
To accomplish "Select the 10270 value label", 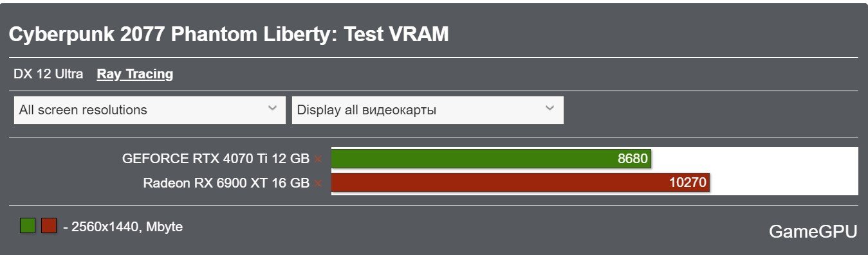I will 688,182.
